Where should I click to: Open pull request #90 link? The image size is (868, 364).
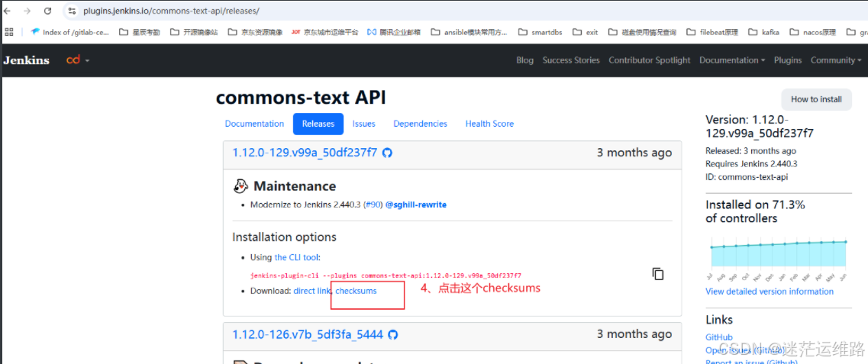coord(373,205)
